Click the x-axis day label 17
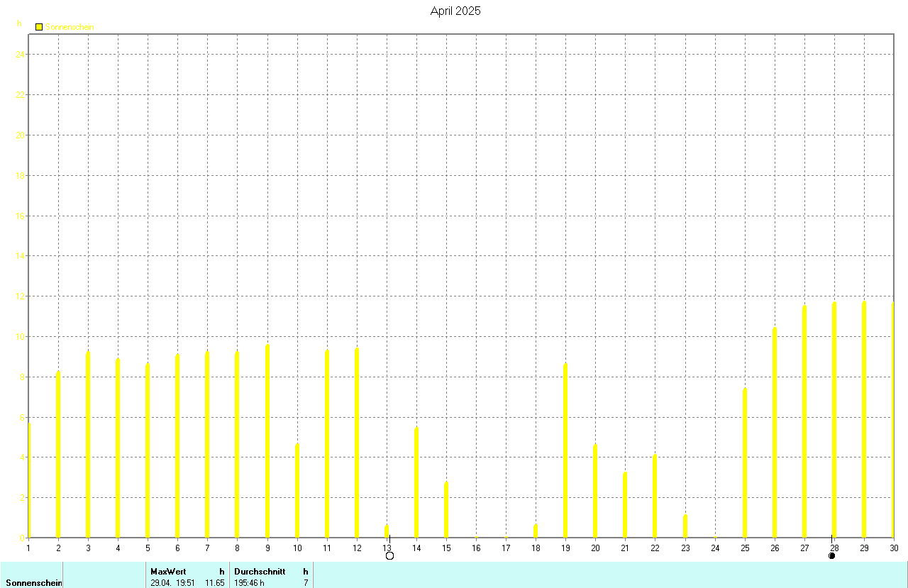This screenshot has height=588, width=908. pos(506,548)
